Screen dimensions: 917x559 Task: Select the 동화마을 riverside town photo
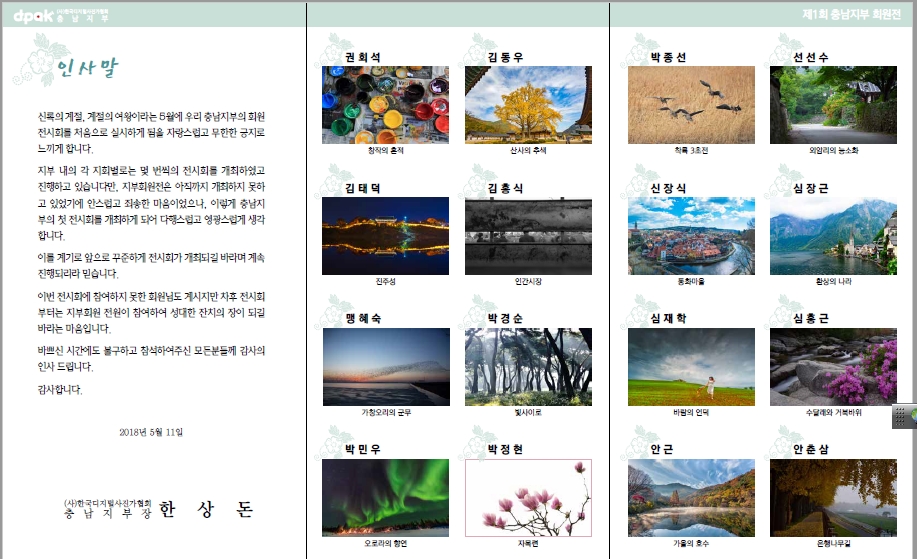point(691,236)
